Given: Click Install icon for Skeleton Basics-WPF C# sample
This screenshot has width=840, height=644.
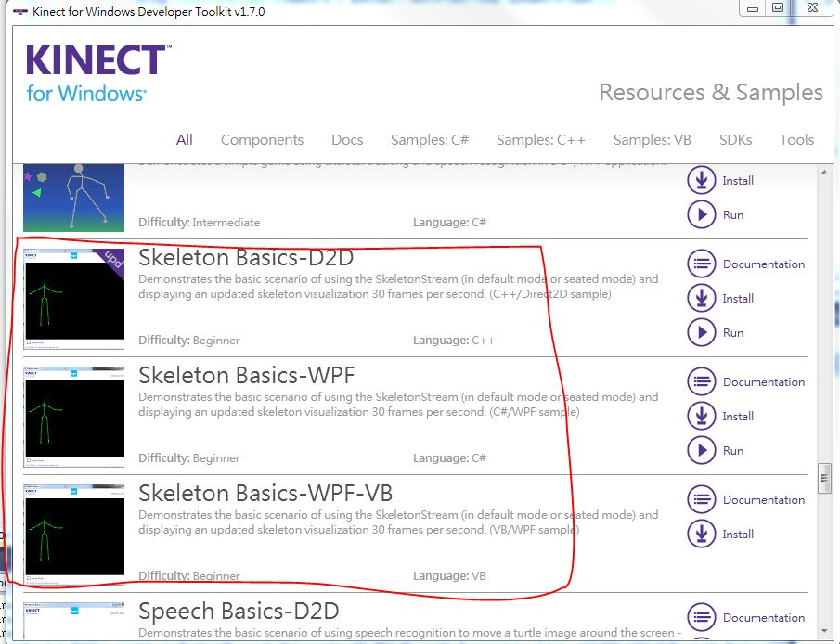Looking at the screenshot, I should point(702,416).
